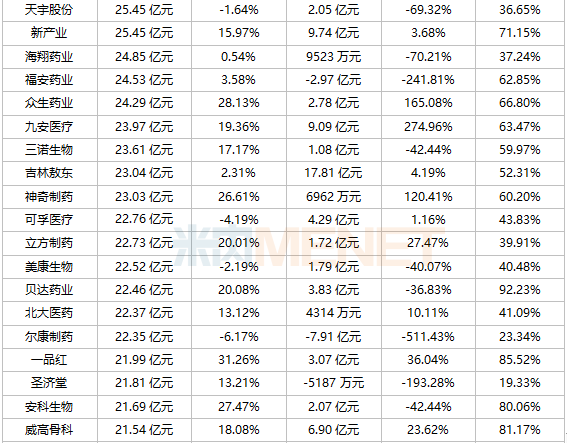Select the 一品红 company name
567x443 pixels.
pyautogui.click(x=49, y=360)
